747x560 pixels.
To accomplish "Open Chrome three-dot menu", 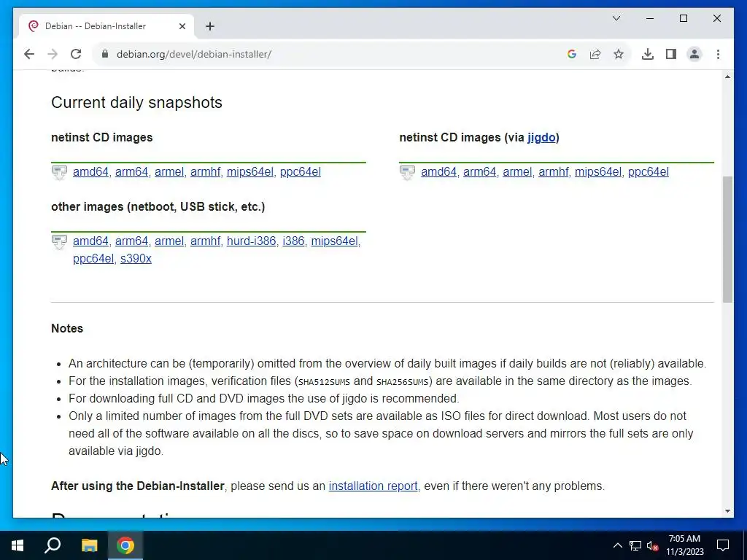I will pos(718,54).
